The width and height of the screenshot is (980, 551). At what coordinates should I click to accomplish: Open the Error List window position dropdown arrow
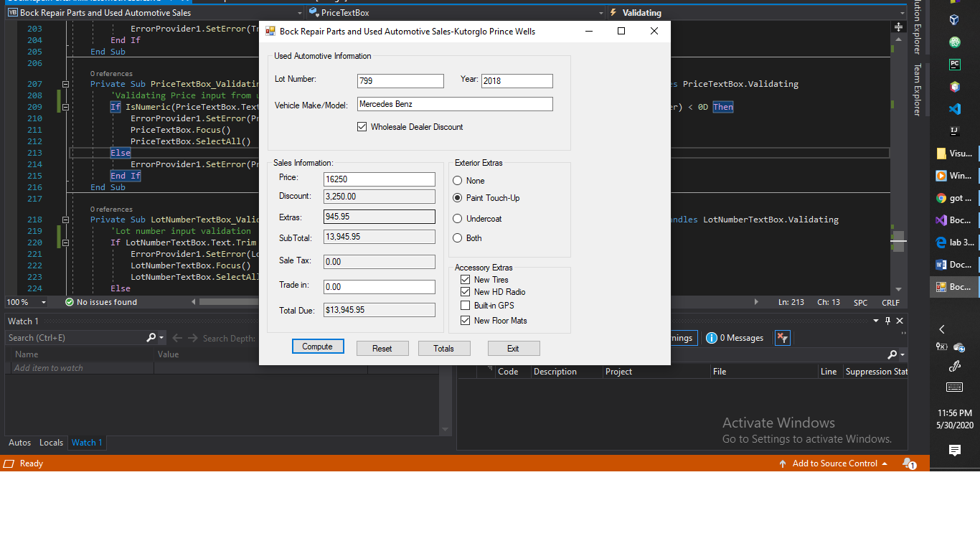[876, 321]
